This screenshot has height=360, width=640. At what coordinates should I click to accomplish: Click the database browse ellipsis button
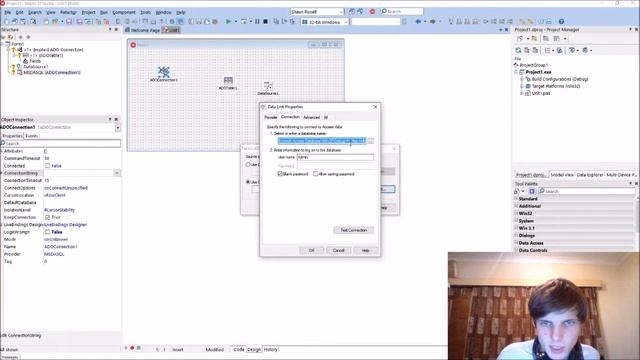tap(370, 141)
